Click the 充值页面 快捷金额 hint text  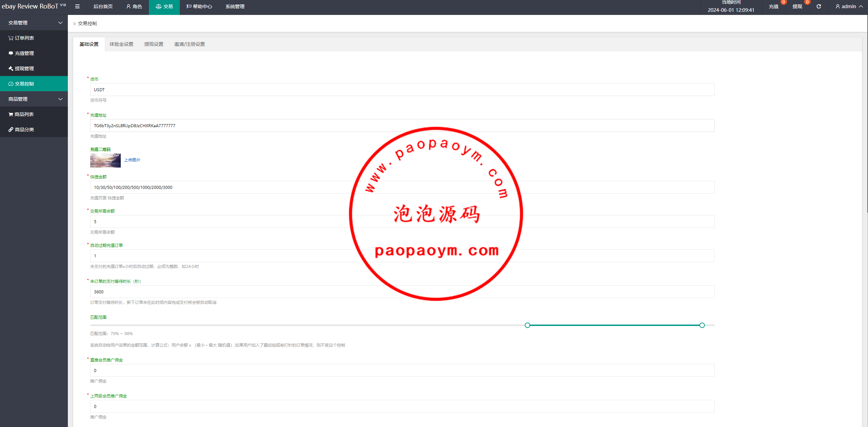[x=107, y=198]
